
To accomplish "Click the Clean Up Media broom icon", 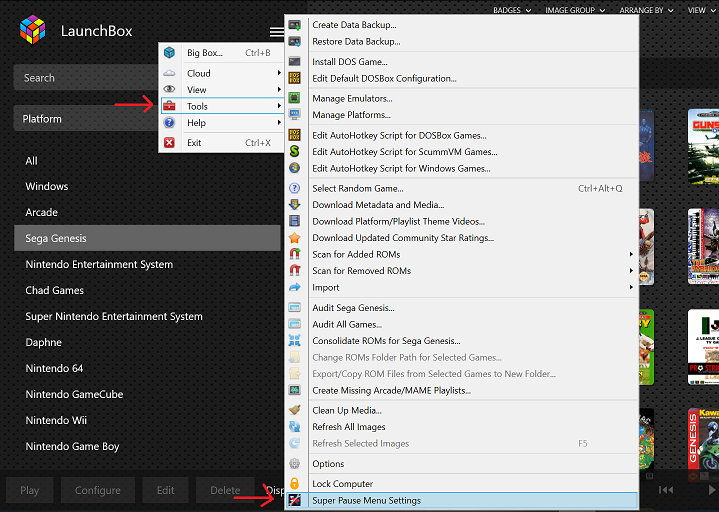I will click(294, 410).
